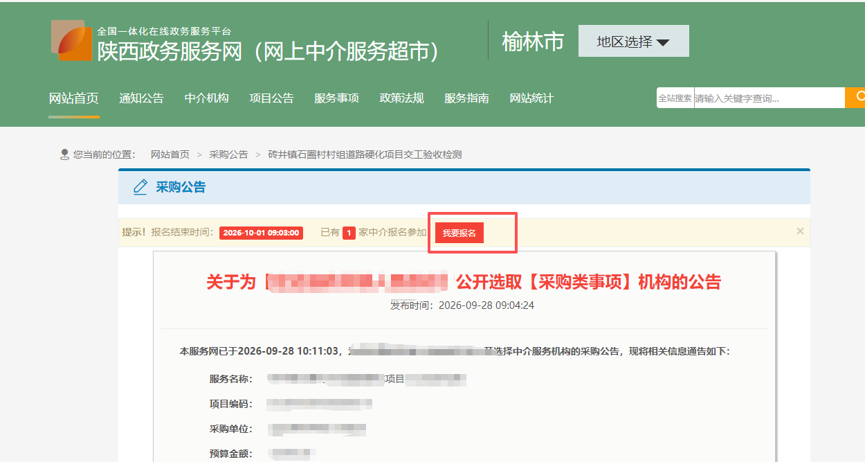Screen dimensions: 865x462
Task: Go to 网站首页 in the navigation bar
Action: point(74,98)
